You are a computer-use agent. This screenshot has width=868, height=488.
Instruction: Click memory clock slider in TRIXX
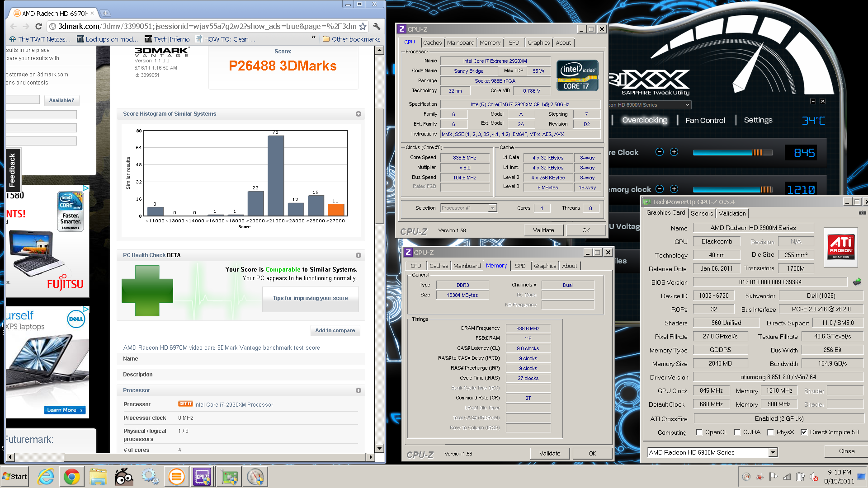pyautogui.click(x=732, y=189)
